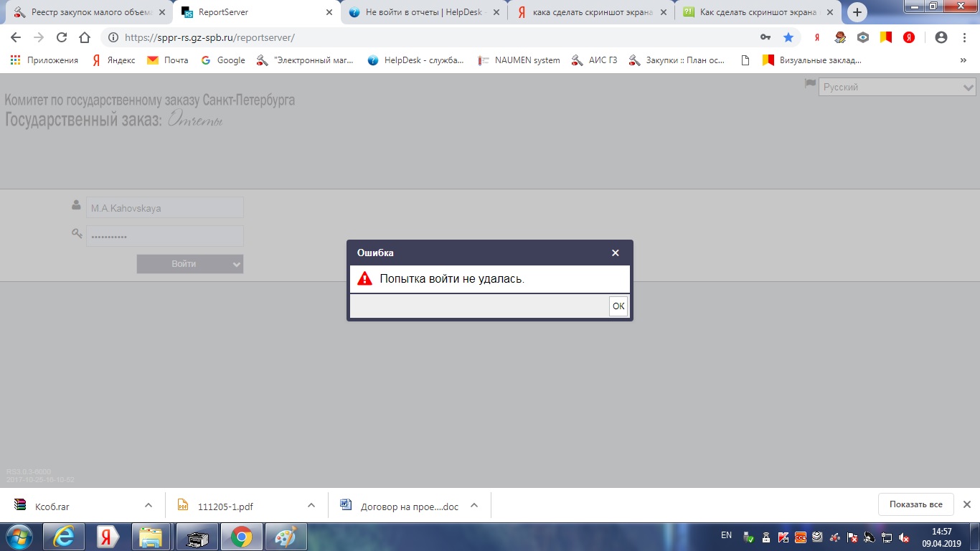The width and height of the screenshot is (980, 551).
Task: Open a new browser tab
Action: pyautogui.click(x=857, y=12)
